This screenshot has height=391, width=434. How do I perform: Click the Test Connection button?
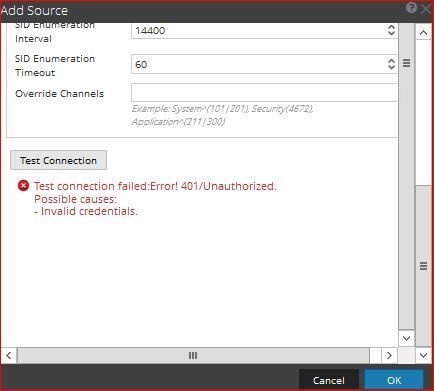[x=58, y=160]
